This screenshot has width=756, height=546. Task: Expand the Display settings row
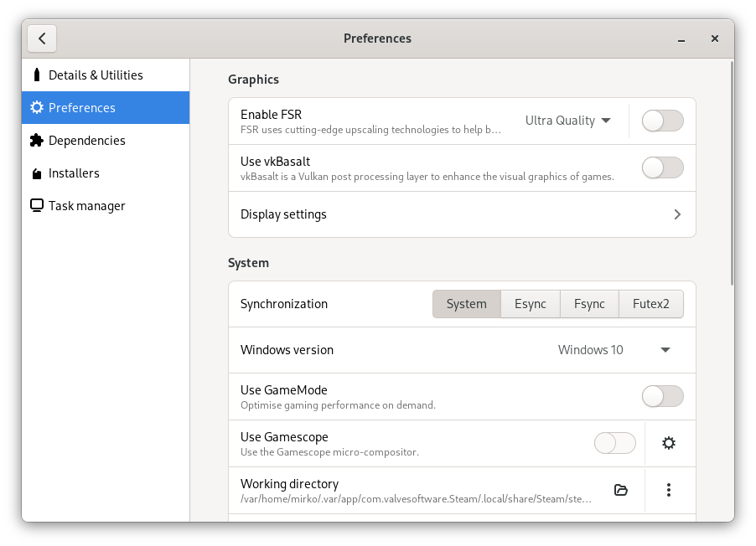click(x=462, y=214)
